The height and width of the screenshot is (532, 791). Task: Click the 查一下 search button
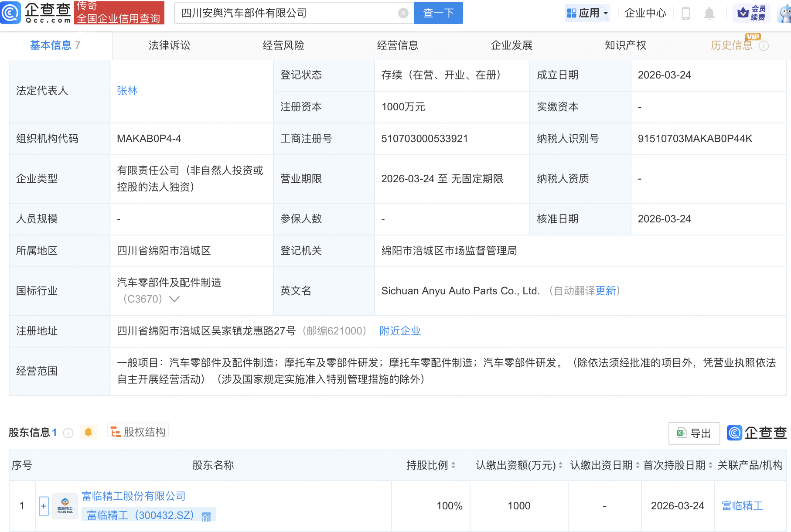click(438, 13)
